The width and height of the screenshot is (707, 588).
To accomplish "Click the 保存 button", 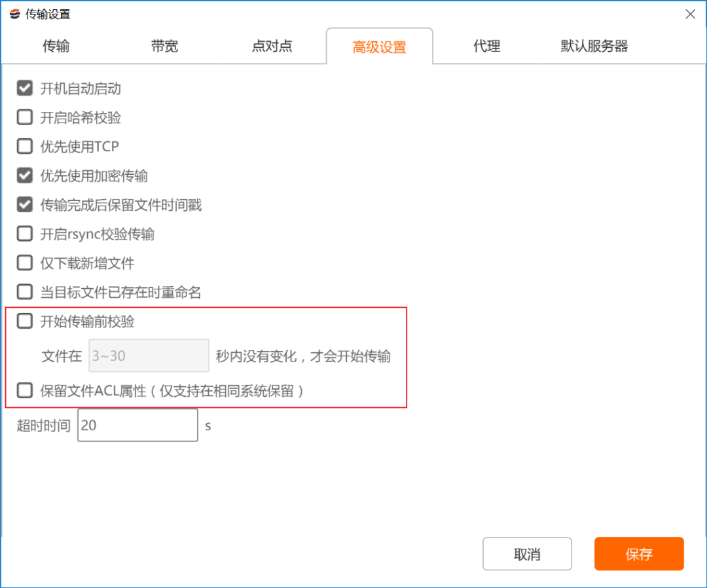I will (639, 553).
